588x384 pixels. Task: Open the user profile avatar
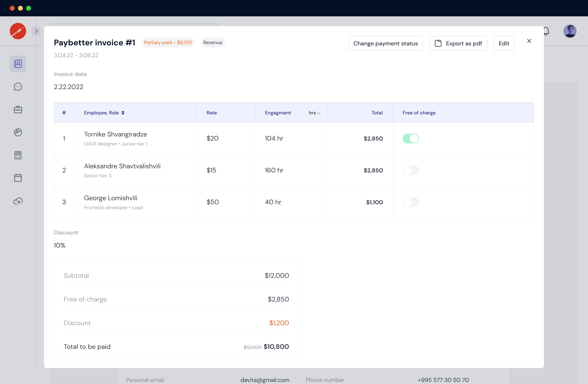570,31
